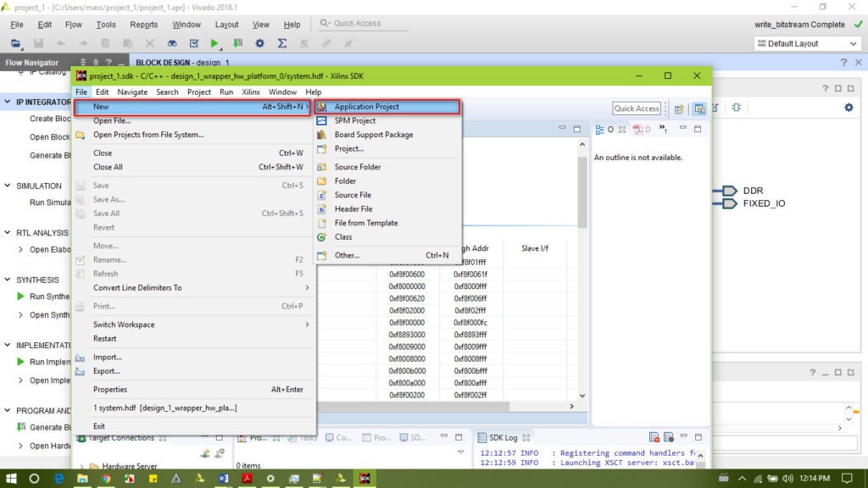Screen dimensions: 868x488
Task: Click the Vivado settings gear toolbar icon
Action: pyautogui.click(x=260, y=43)
